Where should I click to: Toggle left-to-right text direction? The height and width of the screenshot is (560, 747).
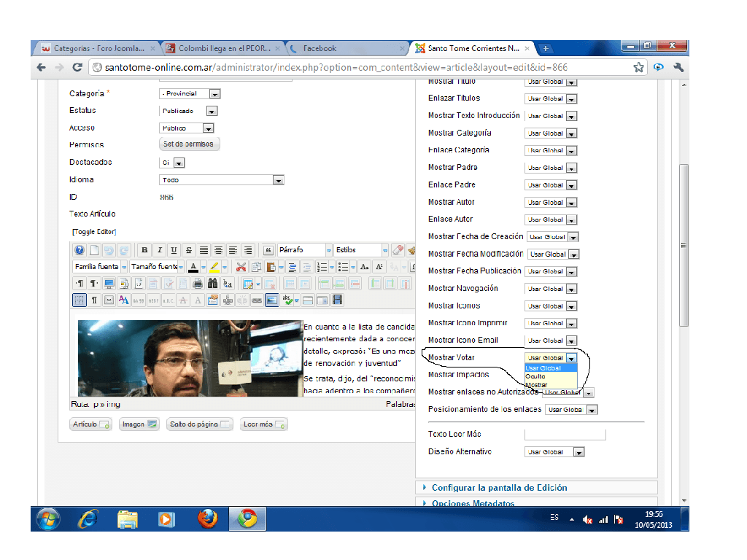(80, 284)
